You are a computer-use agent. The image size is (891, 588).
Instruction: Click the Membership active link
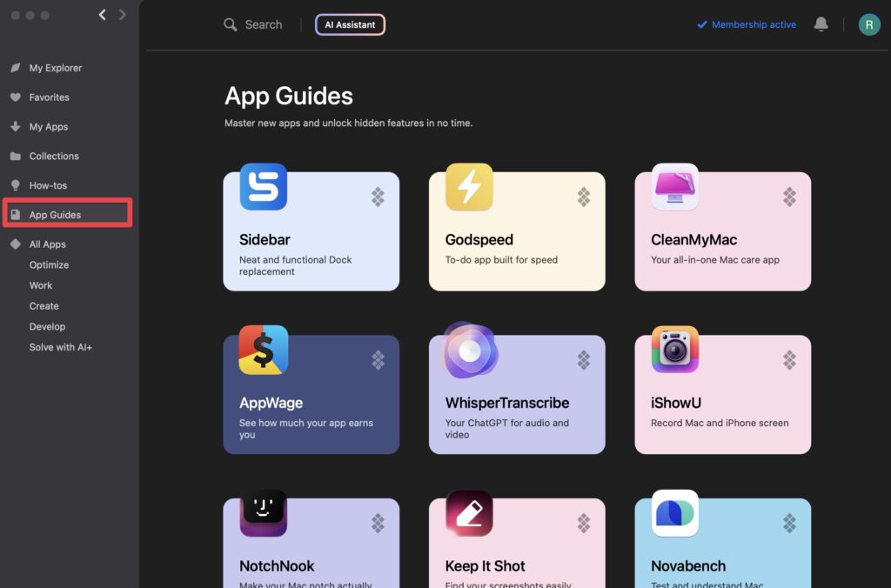coord(747,24)
